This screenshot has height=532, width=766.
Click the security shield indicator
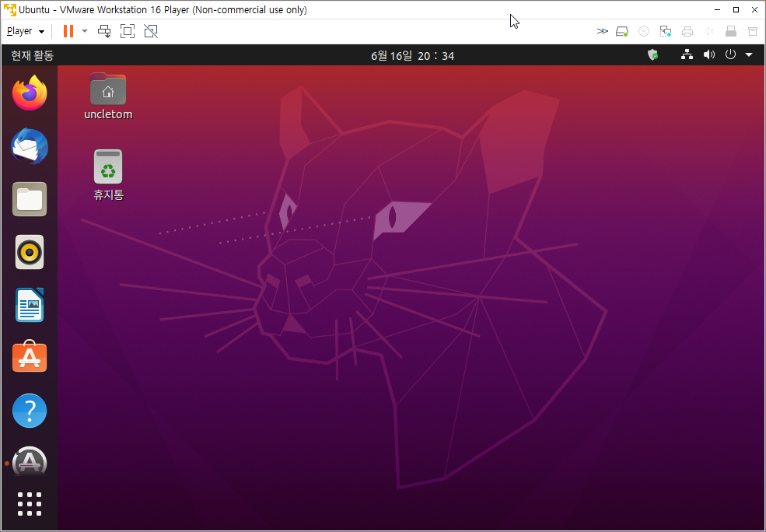click(x=652, y=54)
